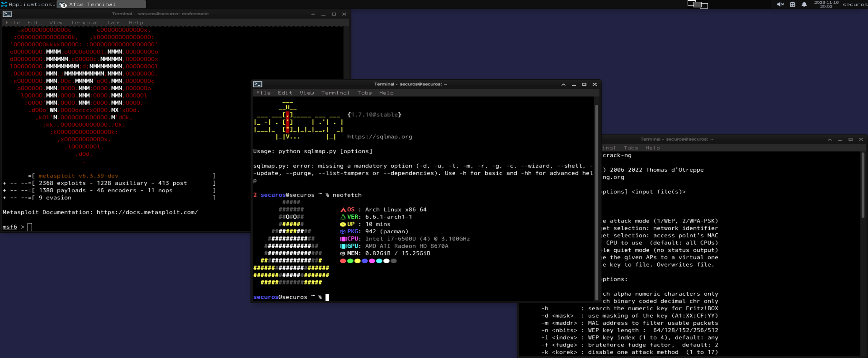This screenshot has height=358, width=868.
Task: Open the https://sqlmap.org link
Action: (379, 137)
